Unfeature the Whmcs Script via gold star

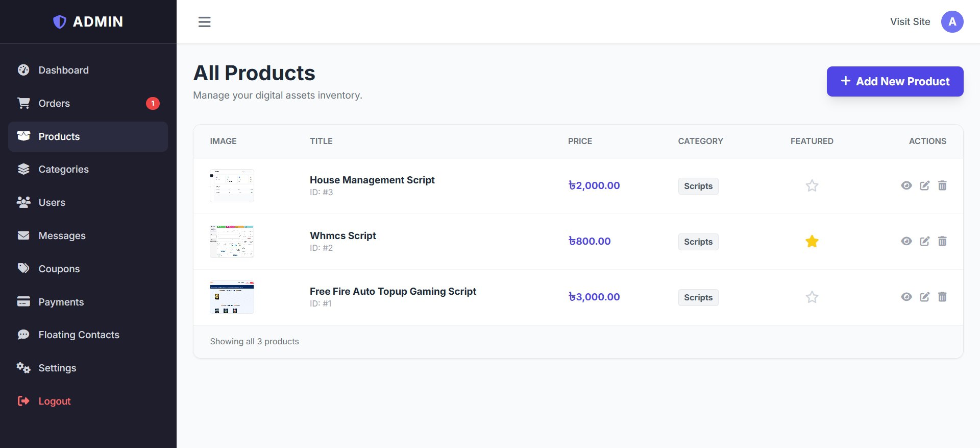(812, 241)
